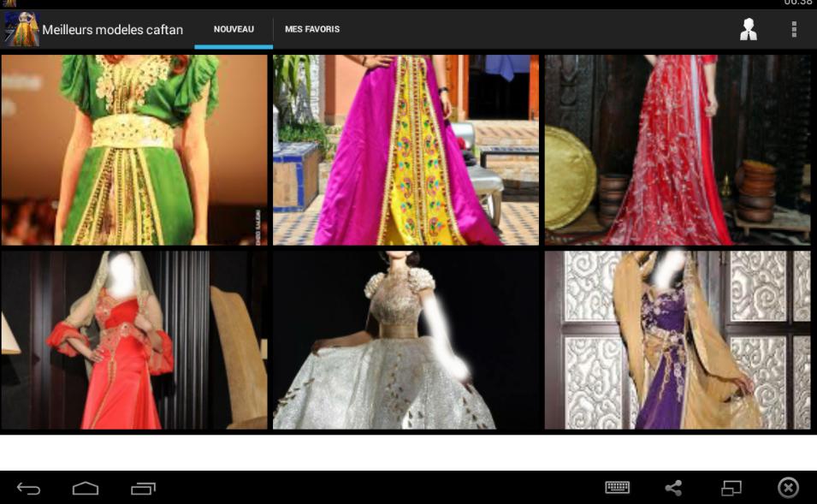This screenshot has width=817, height=504.
Task: Open the red bridal caftan photo
Action: coord(677,150)
